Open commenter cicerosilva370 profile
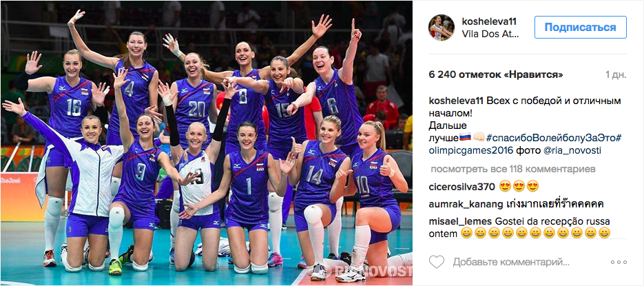Viewport: 644px width, 286px height. click(461, 187)
